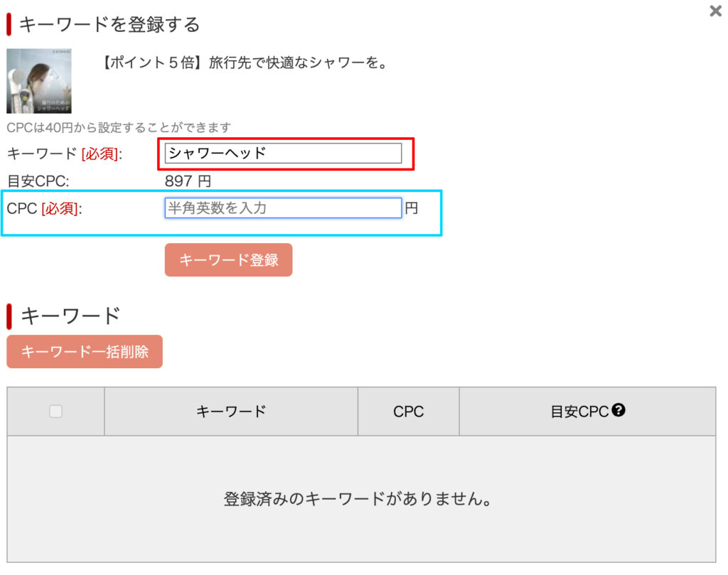The height and width of the screenshot is (575, 728).
Task: Click the キーワード一括削除 button
Action: (85, 351)
